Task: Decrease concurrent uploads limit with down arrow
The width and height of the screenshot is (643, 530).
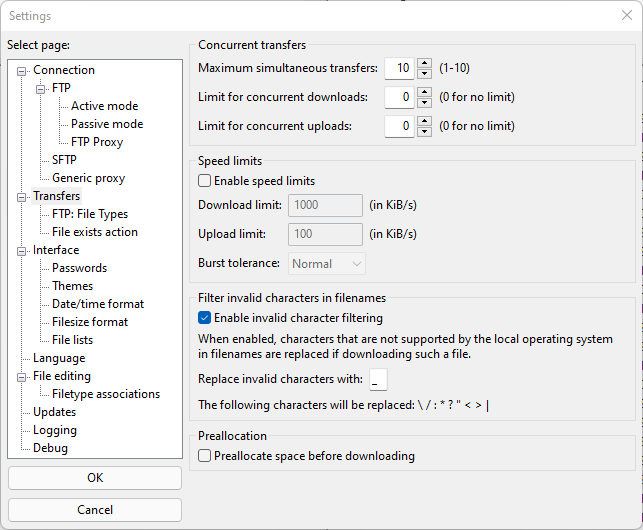Action: click(x=424, y=132)
